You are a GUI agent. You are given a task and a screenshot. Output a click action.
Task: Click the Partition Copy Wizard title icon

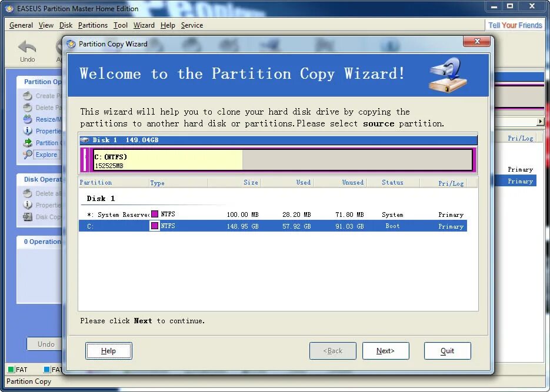click(71, 44)
